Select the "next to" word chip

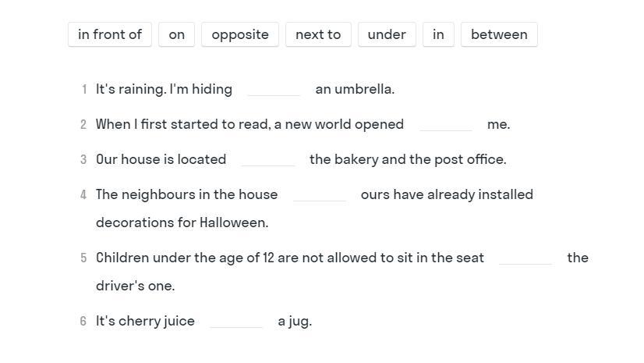click(318, 34)
